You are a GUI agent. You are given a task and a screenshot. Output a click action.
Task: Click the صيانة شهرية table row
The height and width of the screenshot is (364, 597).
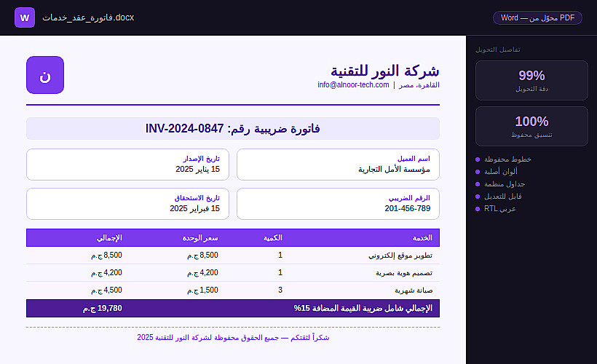tap(233, 290)
